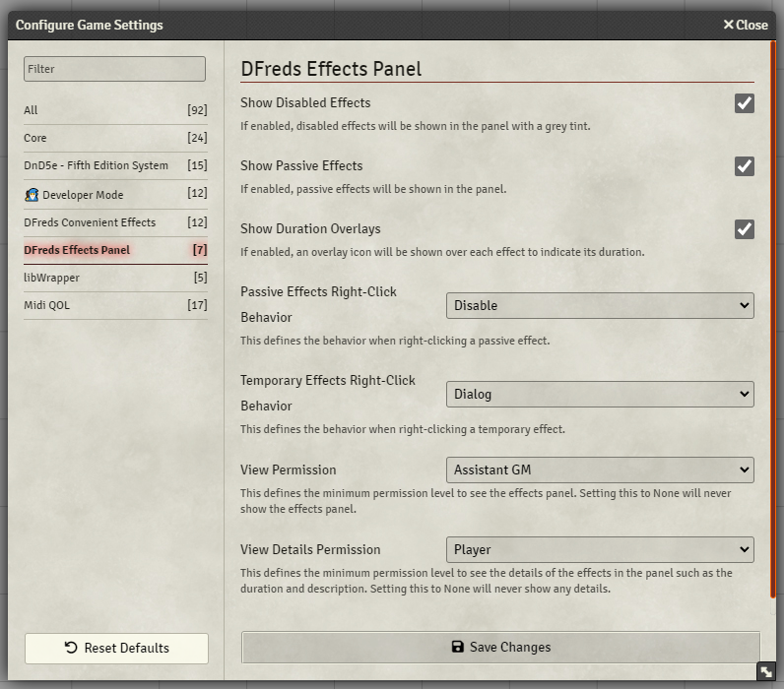Select the Core settings category

click(115, 138)
